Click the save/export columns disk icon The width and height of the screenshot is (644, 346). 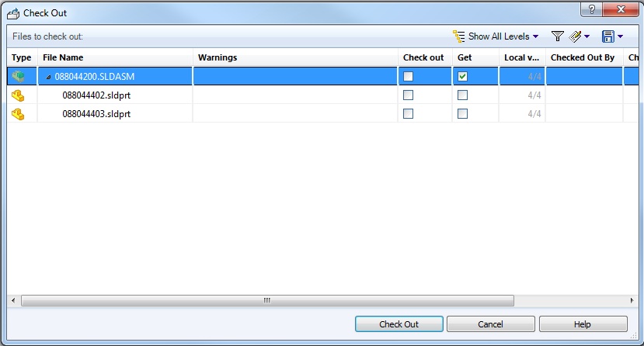point(607,36)
